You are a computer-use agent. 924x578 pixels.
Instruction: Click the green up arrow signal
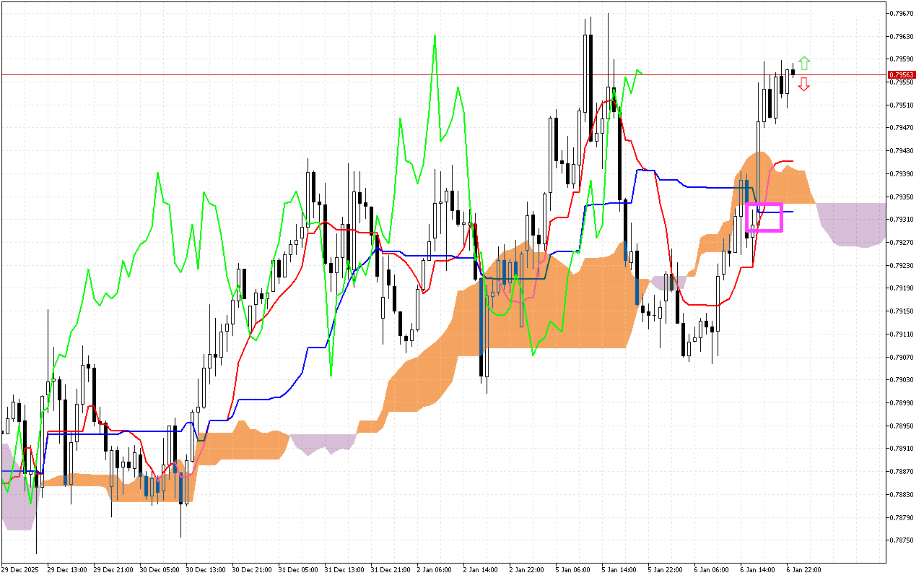804,63
